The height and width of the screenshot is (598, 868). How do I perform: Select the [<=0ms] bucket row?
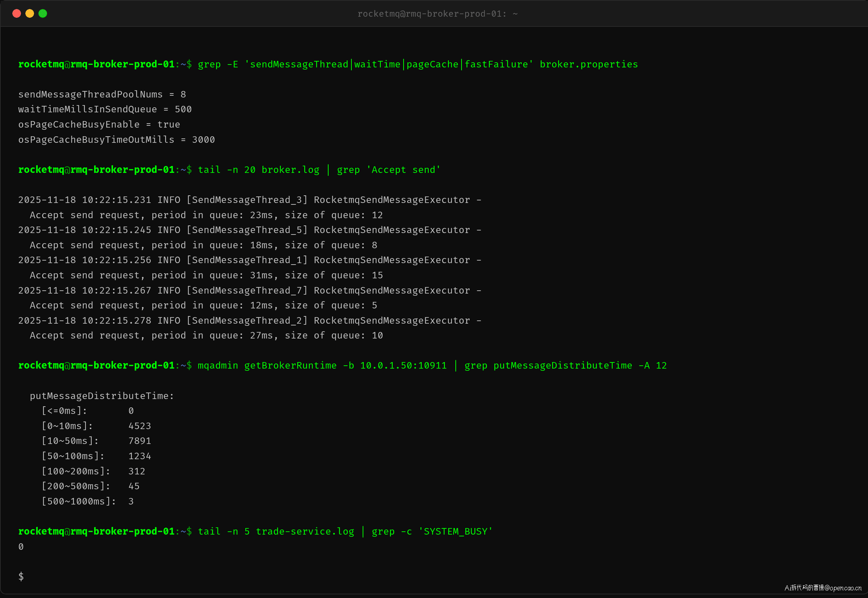[88, 411]
